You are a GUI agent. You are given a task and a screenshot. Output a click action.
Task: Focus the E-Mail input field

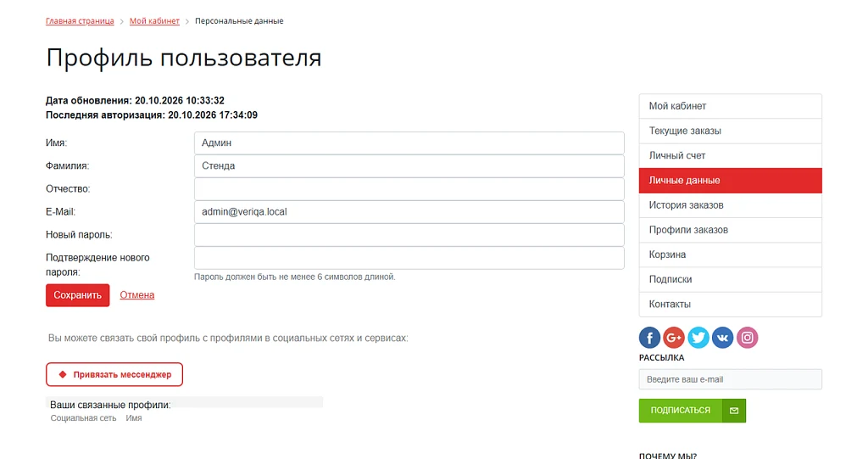[x=409, y=212]
